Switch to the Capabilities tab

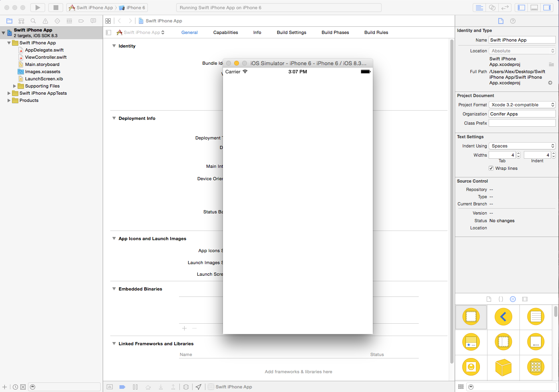tap(225, 32)
